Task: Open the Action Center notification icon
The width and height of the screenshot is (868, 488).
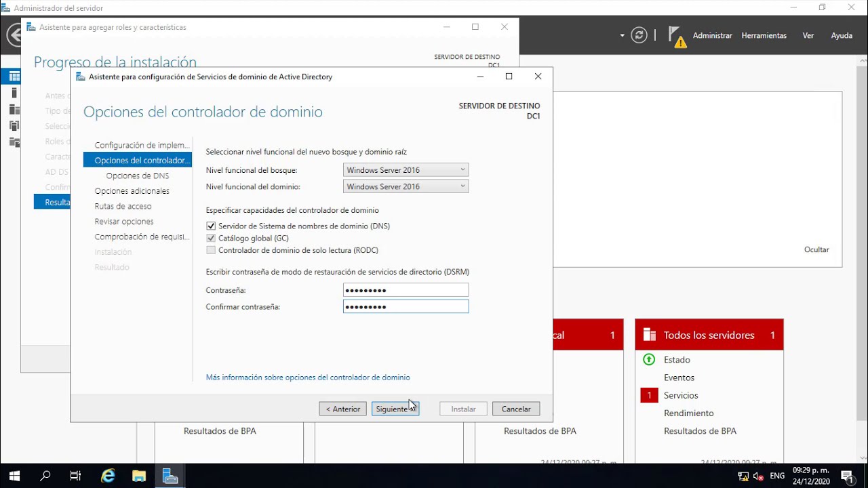Action: click(x=847, y=476)
